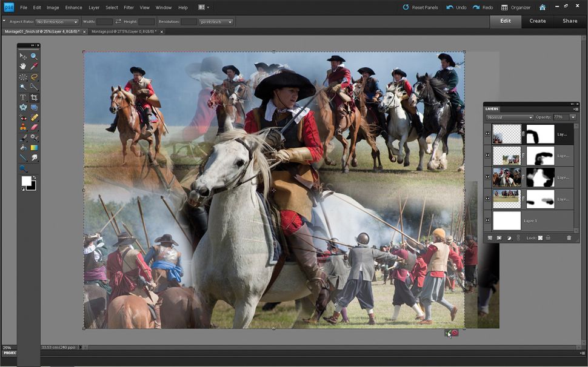
Task: Select the Gradient tool
Action: (x=35, y=148)
